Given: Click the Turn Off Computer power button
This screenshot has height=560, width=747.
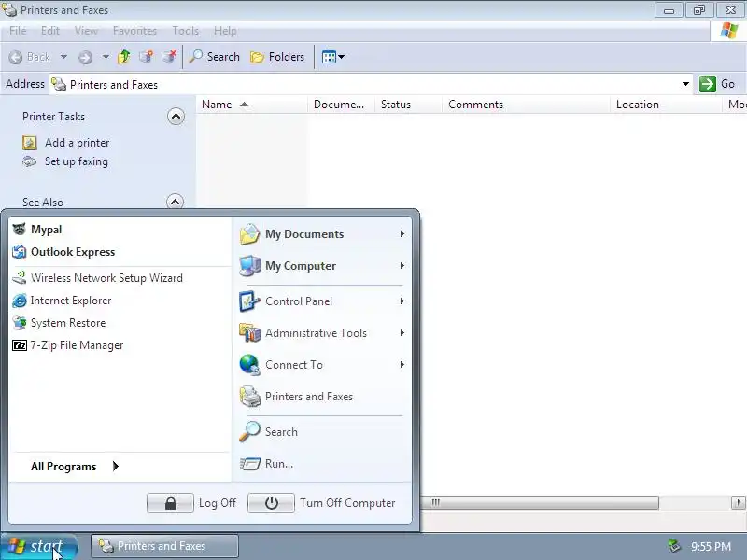Looking at the screenshot, I should pyautogui.click(x=271, y=503).
